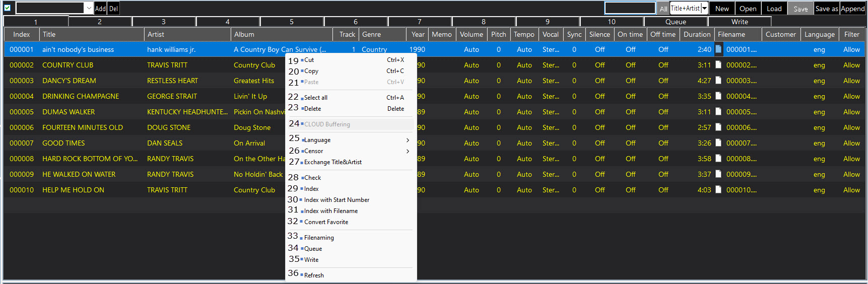Expand the Language submenu in the context menu
The height and width of the screenshot is (284, 868).
point(408,140)
